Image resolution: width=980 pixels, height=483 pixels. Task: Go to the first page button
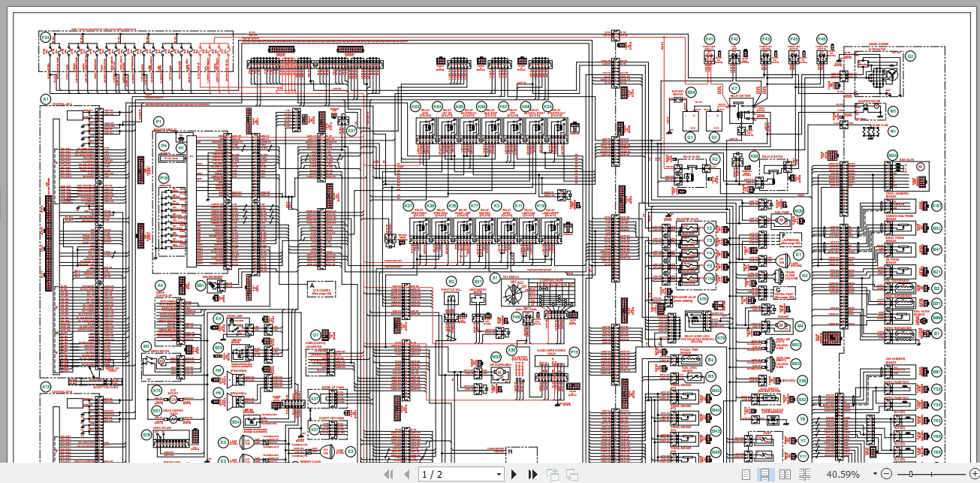[x=389, y=474]
